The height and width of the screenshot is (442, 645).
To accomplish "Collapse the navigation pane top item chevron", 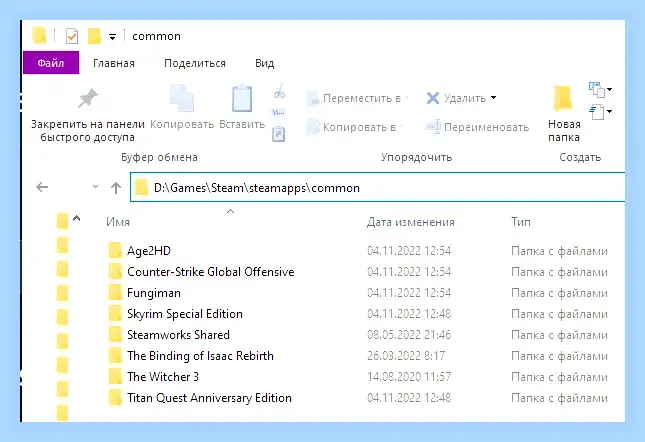I will point(77,218).
